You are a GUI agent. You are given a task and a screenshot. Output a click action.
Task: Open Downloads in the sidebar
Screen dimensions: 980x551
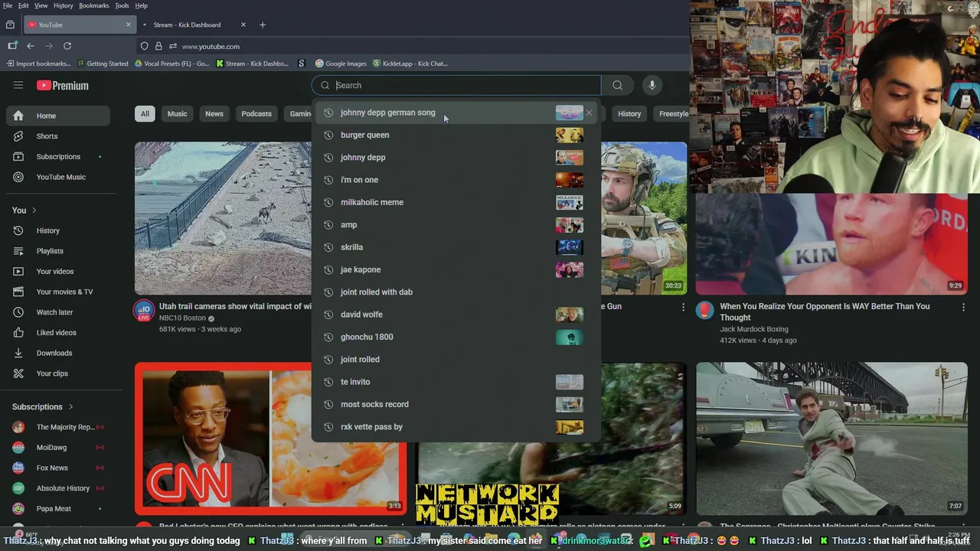click(x=58, y=353)
